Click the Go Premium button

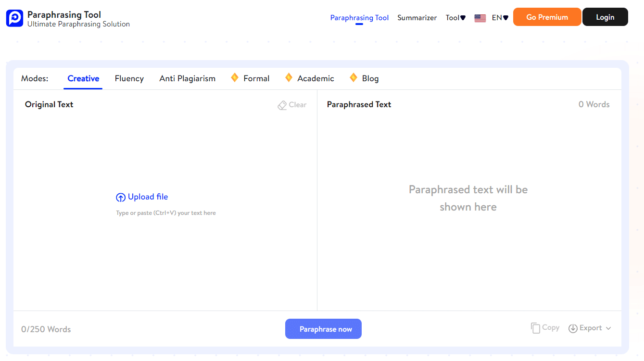[x=547, y=17]
